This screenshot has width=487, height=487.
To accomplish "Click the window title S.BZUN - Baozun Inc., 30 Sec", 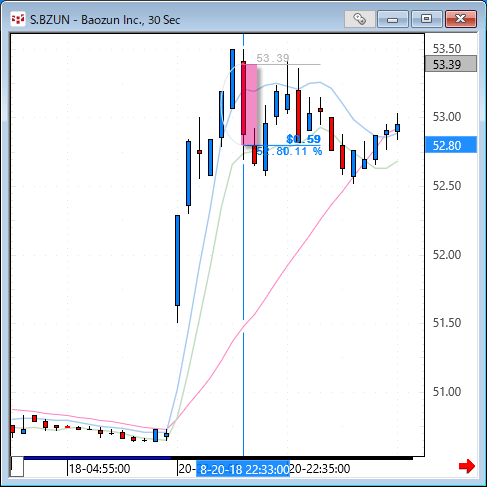I will point(105,20).
